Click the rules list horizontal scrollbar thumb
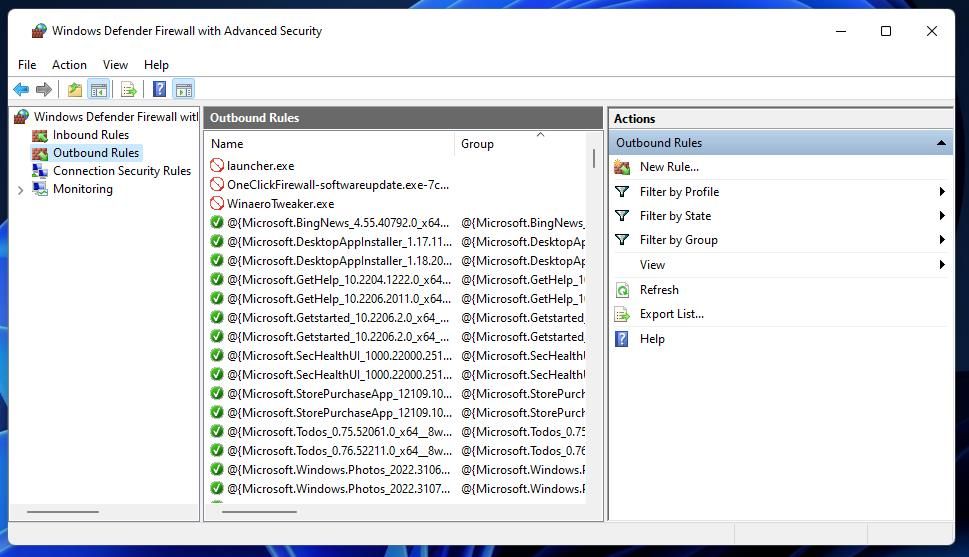This screenshot has height=557, width=969. 259,512
